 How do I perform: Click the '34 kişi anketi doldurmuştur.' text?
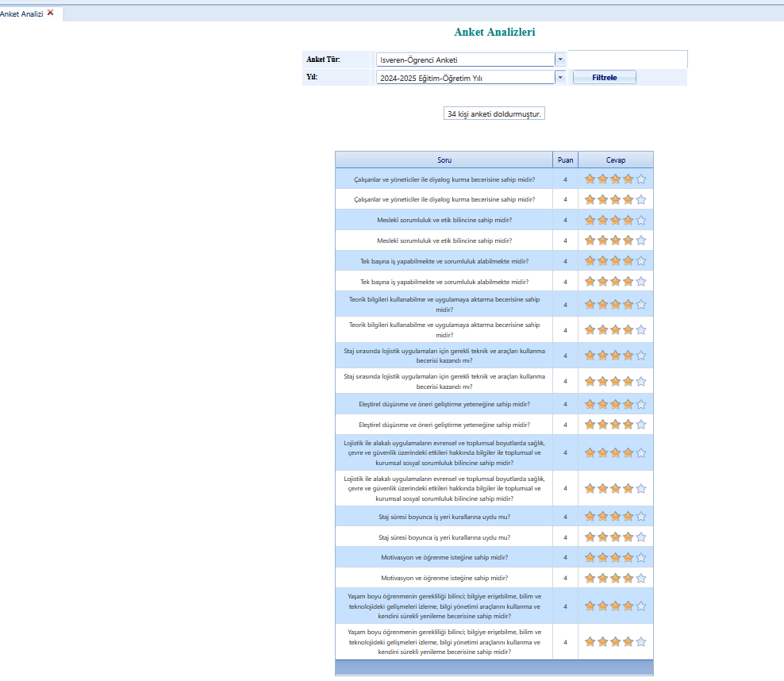click(494, 113)
